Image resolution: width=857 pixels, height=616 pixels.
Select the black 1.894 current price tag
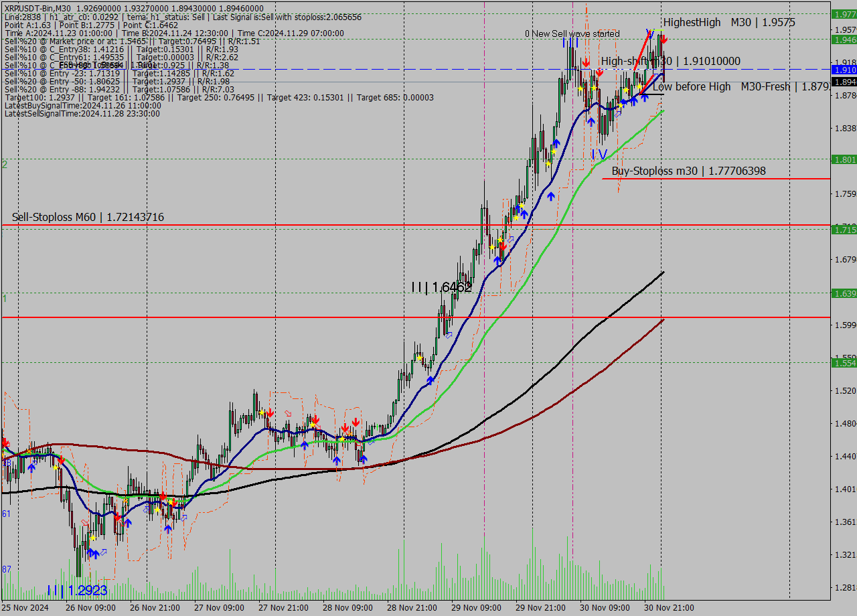tap(844, 82)
